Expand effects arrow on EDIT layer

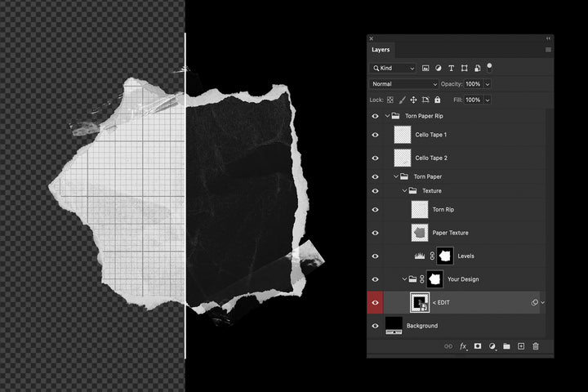pos(542,303)
